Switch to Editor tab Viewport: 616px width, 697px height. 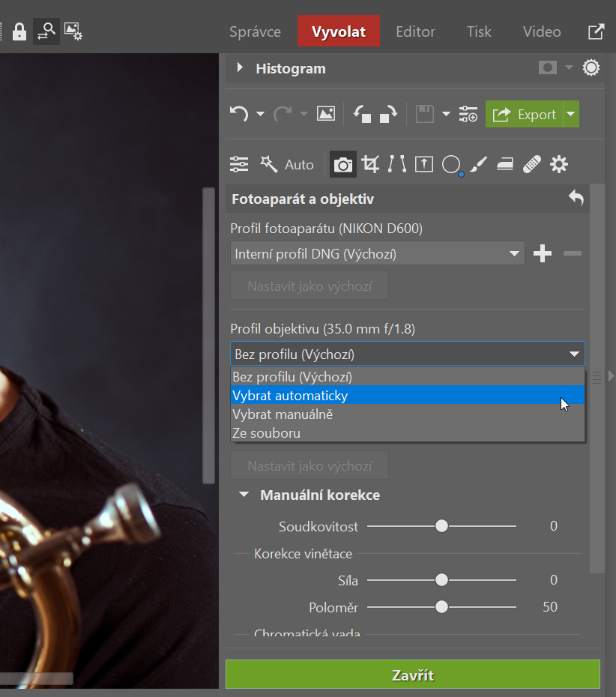[x=416, y=31]
